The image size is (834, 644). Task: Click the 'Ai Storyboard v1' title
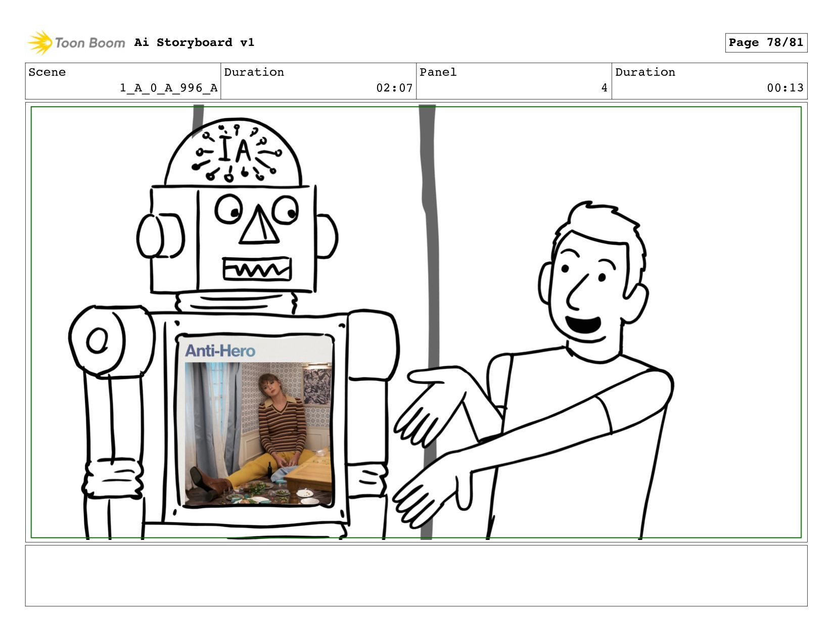194,42
